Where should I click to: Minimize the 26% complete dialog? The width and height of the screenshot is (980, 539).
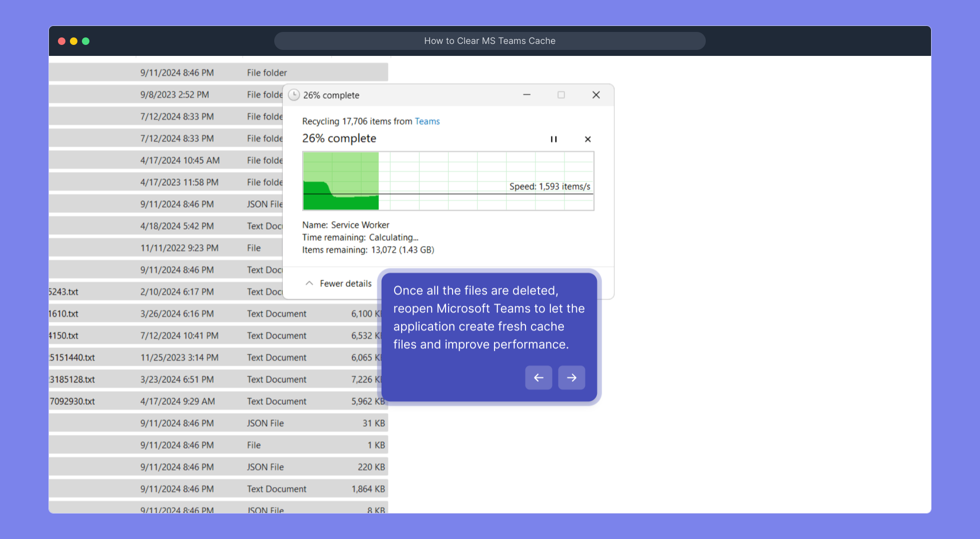(x=526, y=95)
